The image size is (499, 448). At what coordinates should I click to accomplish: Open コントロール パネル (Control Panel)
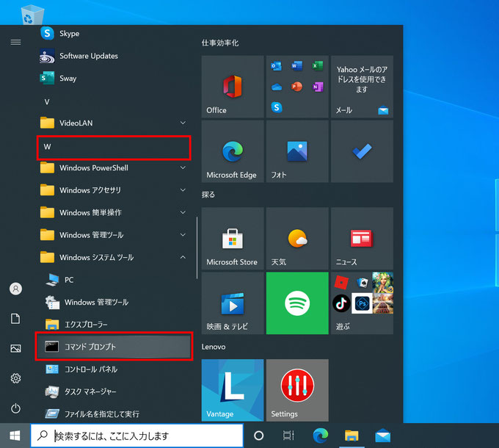114,369
